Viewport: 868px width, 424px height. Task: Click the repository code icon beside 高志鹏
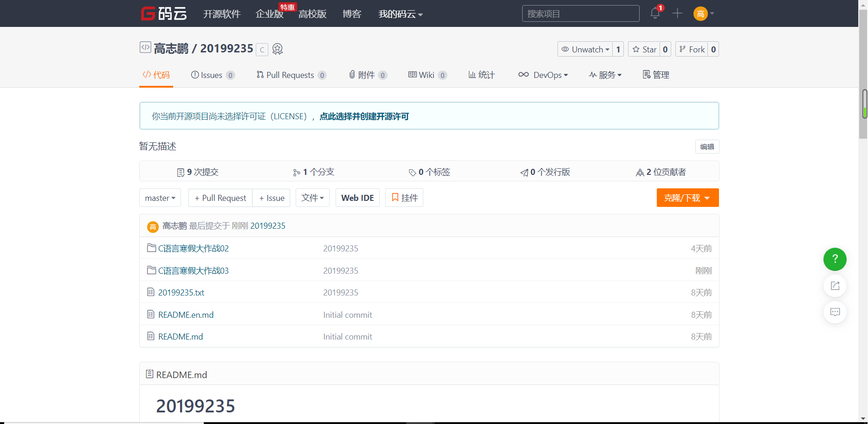(x=145, y=47)
